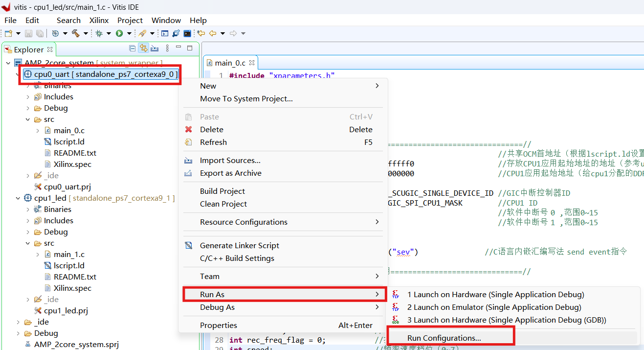Expand main_0.c in the tree
This screenshot has width=644, height=350.
(38, 131)
